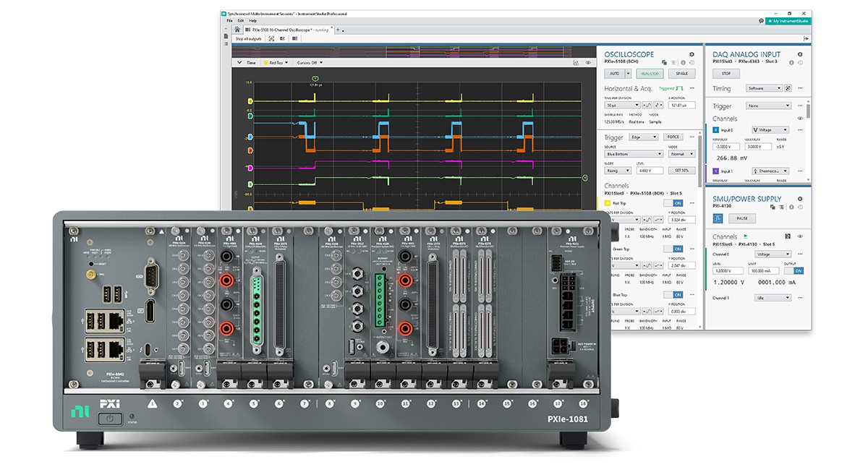Toggle Green Top channel ON switch
The image size is (868, 467).
click(673, 249)
